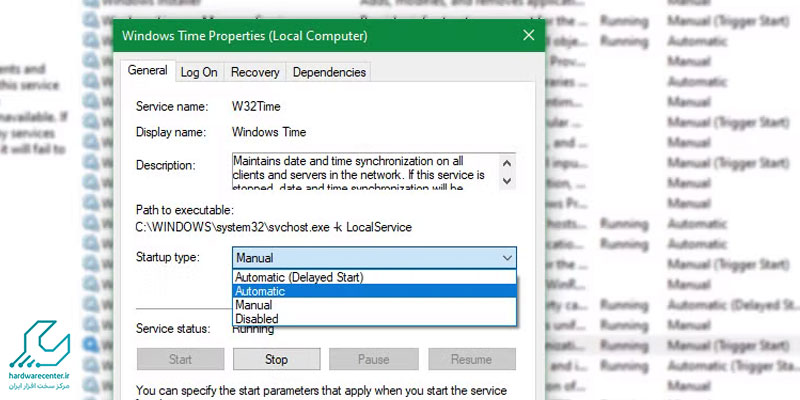Open the Recovery tab
This screenshot has height=400, width=800.
click(x=255, y=72)
